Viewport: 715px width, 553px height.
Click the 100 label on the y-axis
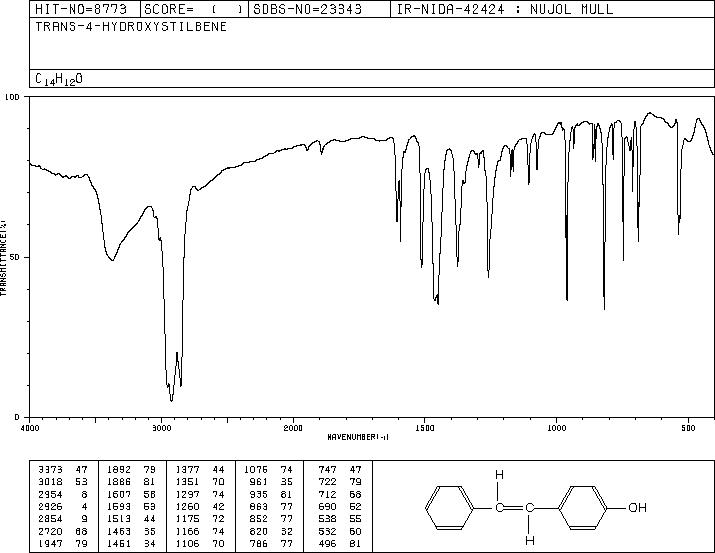[x=12, y=97]
